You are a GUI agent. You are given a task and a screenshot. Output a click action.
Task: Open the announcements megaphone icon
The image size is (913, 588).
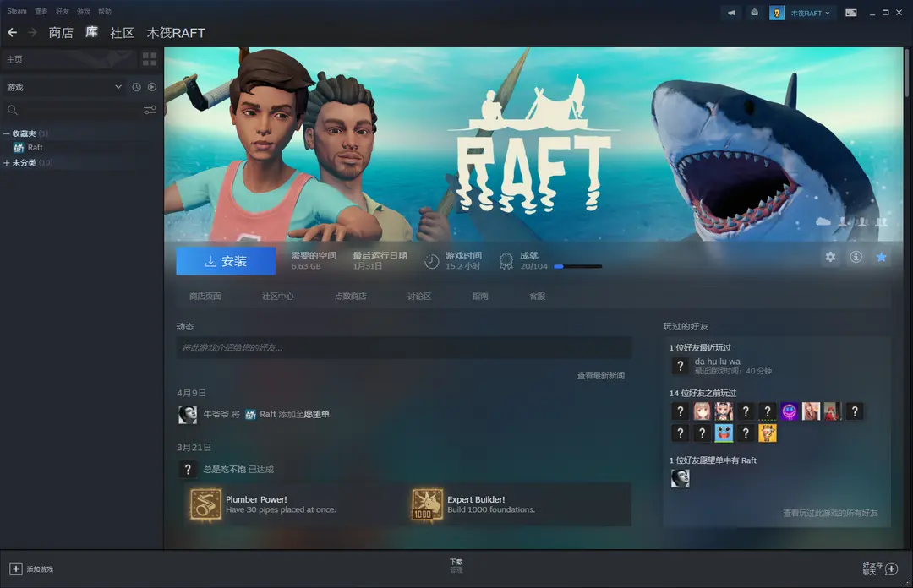point(731,13)
